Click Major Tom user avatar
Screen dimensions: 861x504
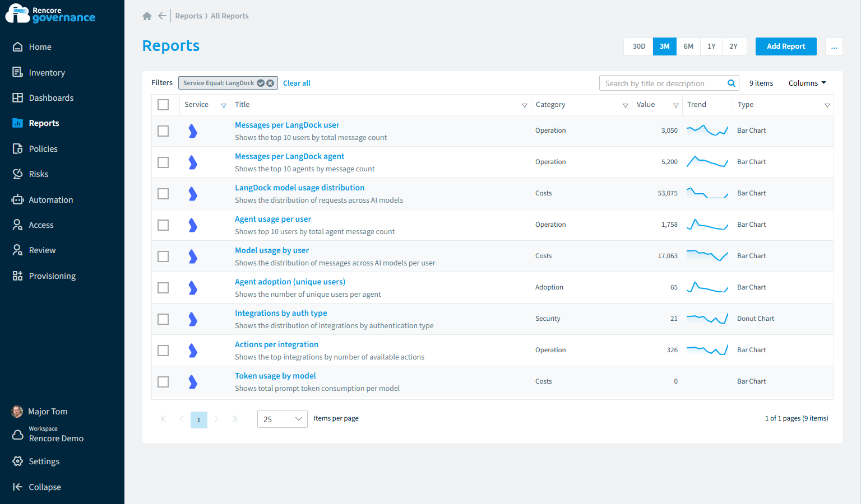pos(17,412)
